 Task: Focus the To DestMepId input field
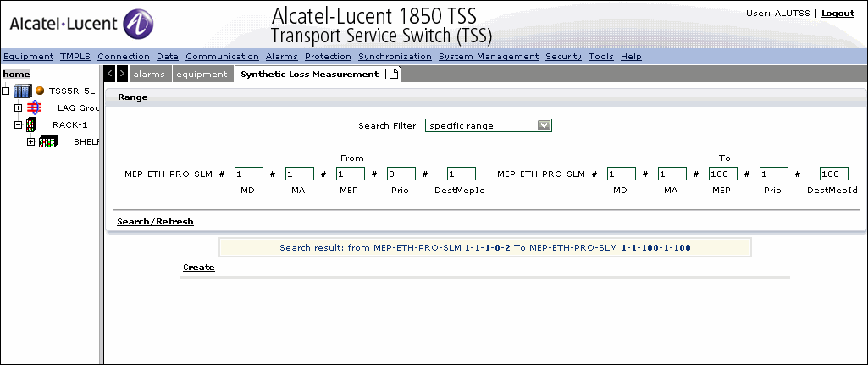pos(833,174)
